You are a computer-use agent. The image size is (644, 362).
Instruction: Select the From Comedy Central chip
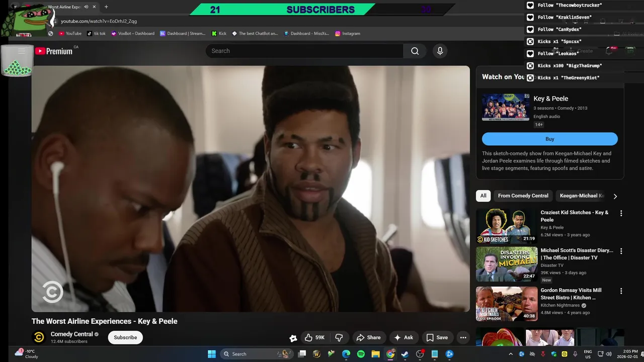(x=523, y=196)
